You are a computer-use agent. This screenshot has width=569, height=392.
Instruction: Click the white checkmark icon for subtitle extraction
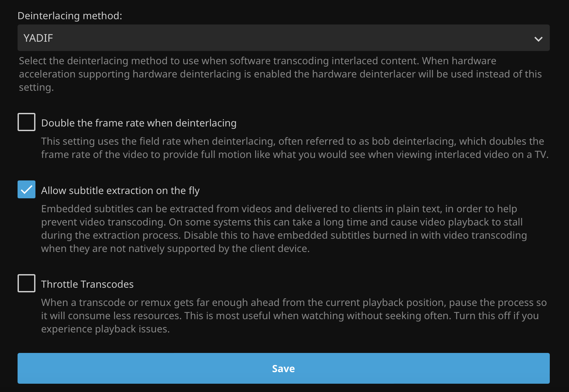coord(26,190)
